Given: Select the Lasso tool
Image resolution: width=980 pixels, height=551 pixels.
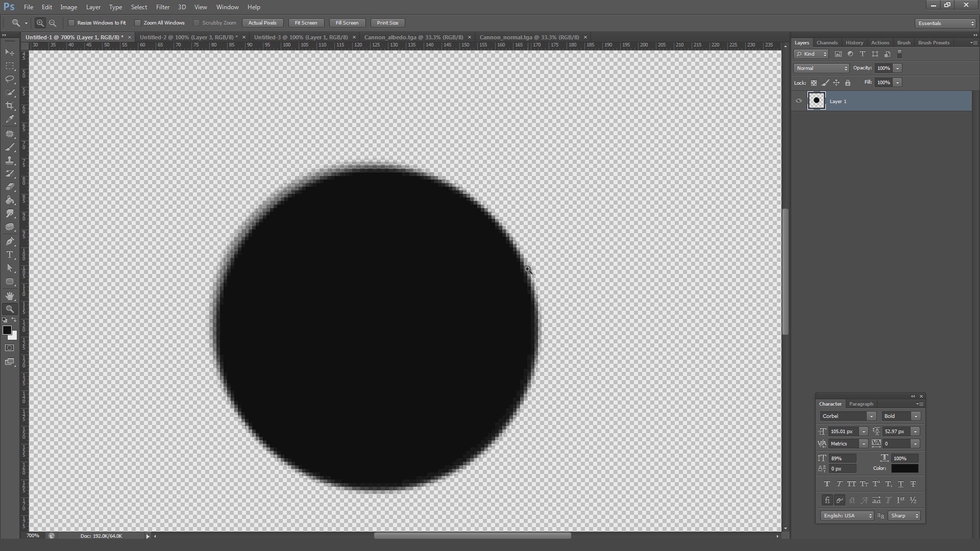Looking at the screenshot, I should 10,79.
